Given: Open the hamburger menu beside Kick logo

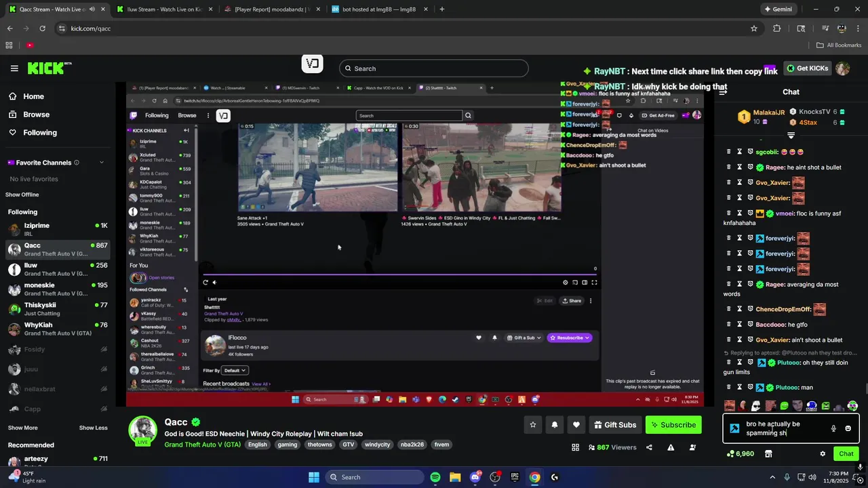Looking at the screenshot, I should click(x=14, y=68).
